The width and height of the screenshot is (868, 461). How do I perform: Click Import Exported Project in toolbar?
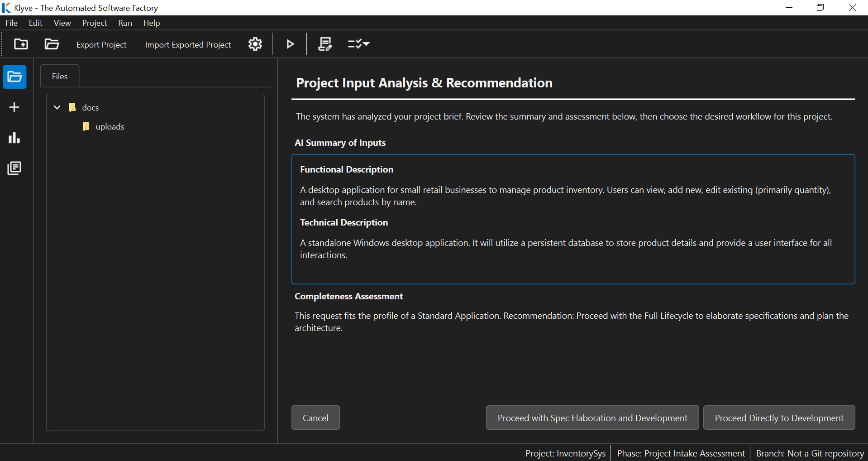click(x=188, y=45)
